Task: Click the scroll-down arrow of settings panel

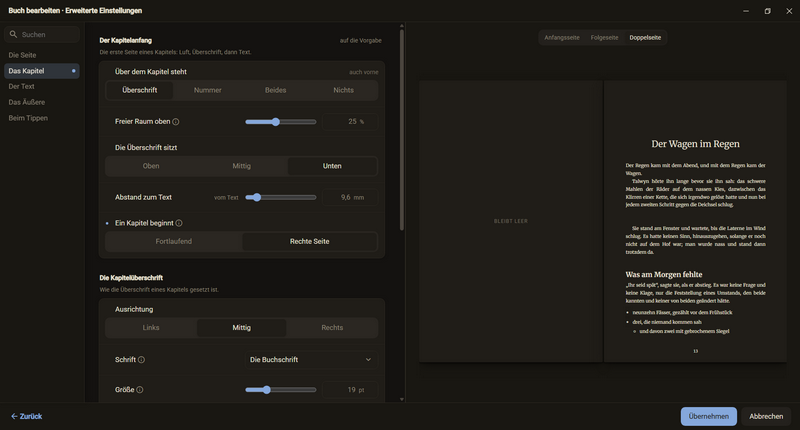Action: coord(402,399)
